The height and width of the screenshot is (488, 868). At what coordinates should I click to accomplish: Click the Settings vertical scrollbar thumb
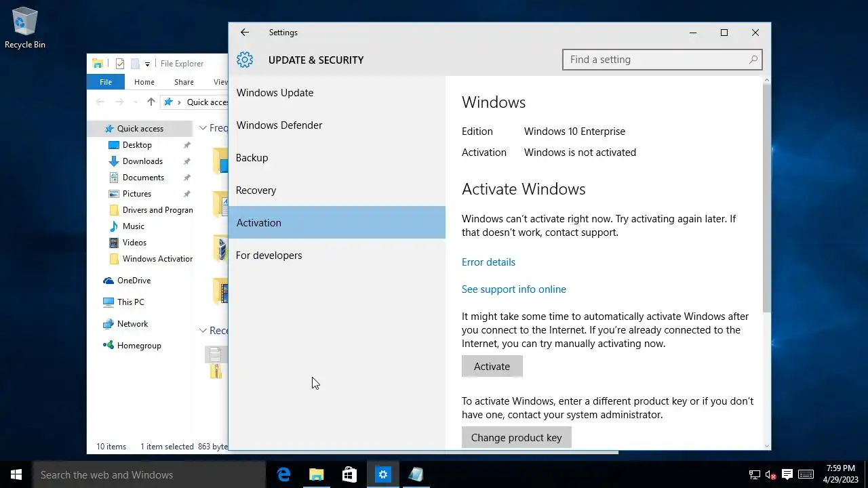(x=767, y=198)
